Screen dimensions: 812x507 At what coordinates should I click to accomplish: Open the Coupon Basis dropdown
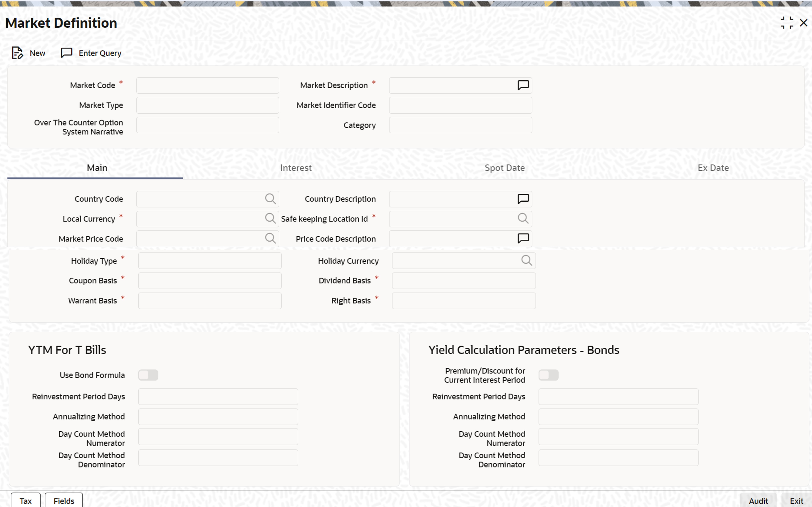click(210, 281)
